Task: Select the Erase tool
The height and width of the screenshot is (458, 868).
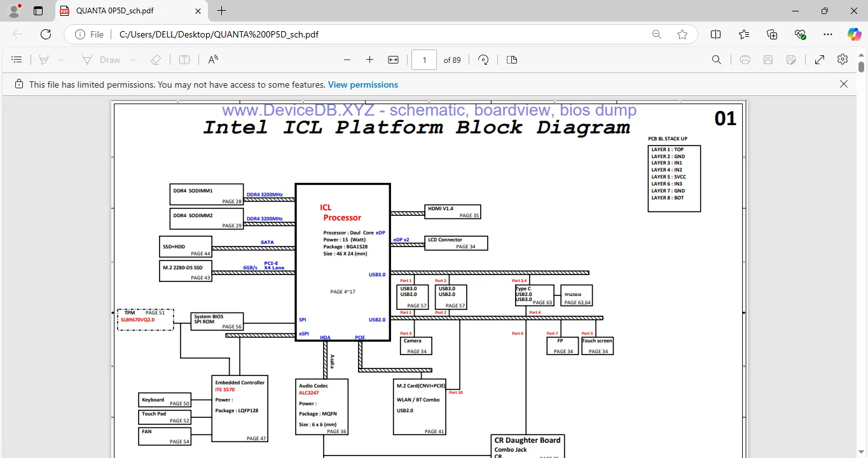Action: pyautogui.click(x=156, y=60)
